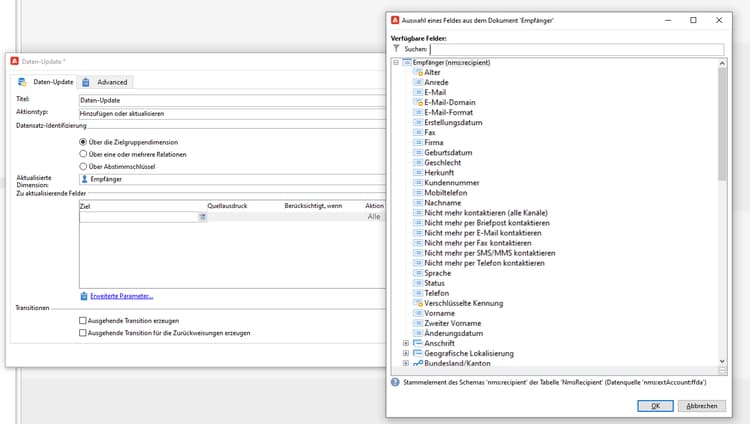Select the Mobiltelefon field
This screenshot has height=424, width=750.
(x=446, y=193)
